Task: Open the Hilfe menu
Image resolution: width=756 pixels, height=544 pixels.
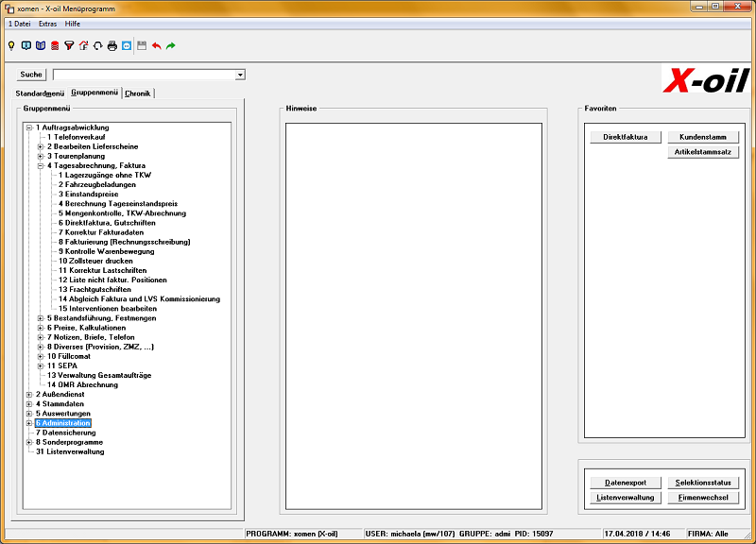Action: coord(73,24)
